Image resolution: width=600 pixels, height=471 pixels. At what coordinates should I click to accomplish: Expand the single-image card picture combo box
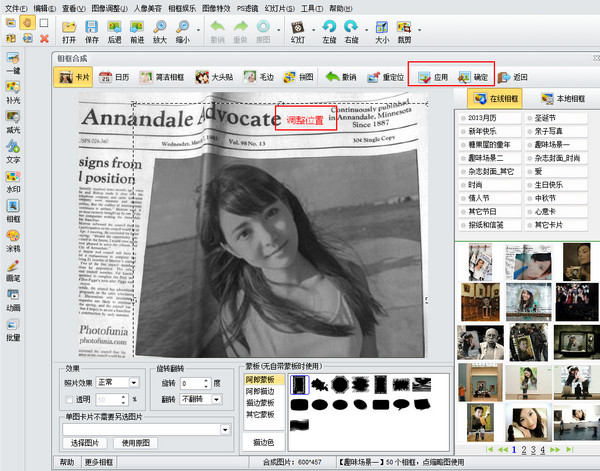pos(225,429)
